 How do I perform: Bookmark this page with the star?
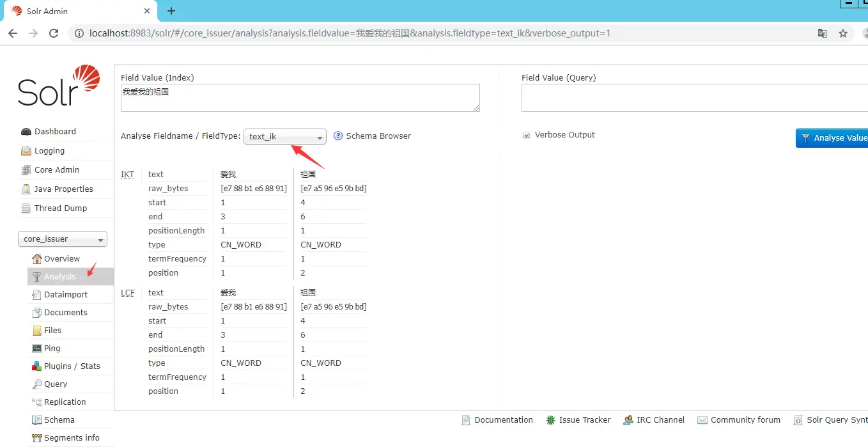click(x=843, y=33)
